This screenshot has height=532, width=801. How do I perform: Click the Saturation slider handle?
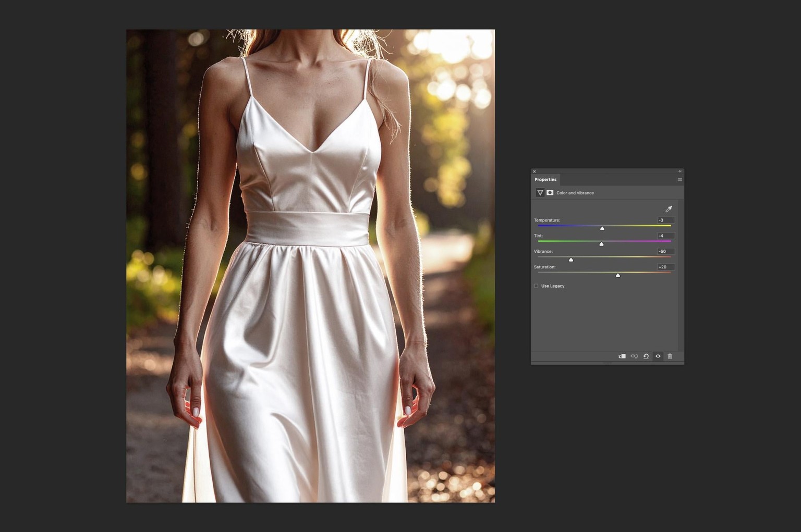618,275
